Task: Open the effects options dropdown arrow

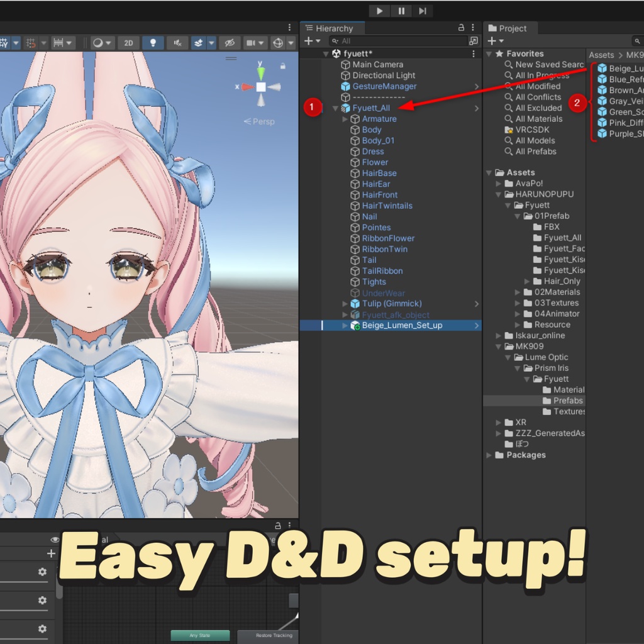Action: tap(211, 43)
